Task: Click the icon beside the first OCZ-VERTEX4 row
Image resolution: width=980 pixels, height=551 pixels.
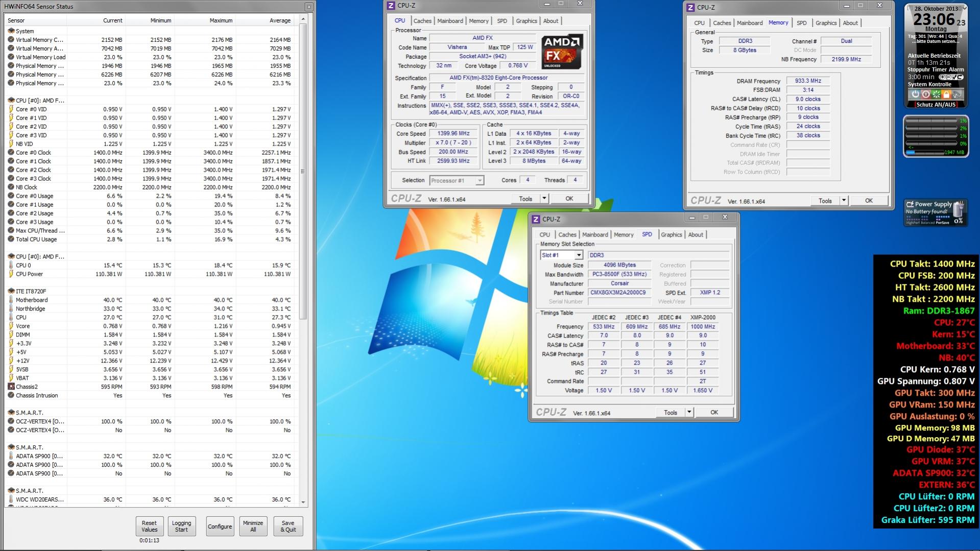Action: pyautogui.click(x=11, y=422)
